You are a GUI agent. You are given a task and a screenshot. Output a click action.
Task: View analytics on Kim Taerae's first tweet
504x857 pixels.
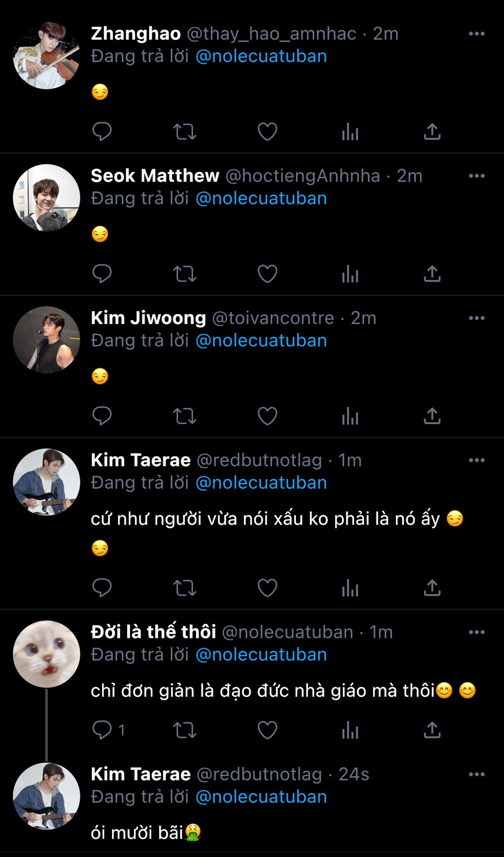coord(350,588)
